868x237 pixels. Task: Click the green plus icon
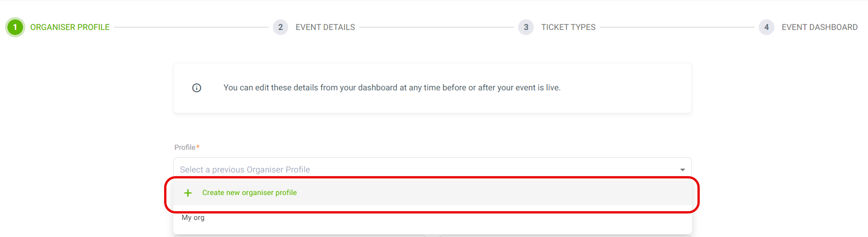[x=188, y=193]
